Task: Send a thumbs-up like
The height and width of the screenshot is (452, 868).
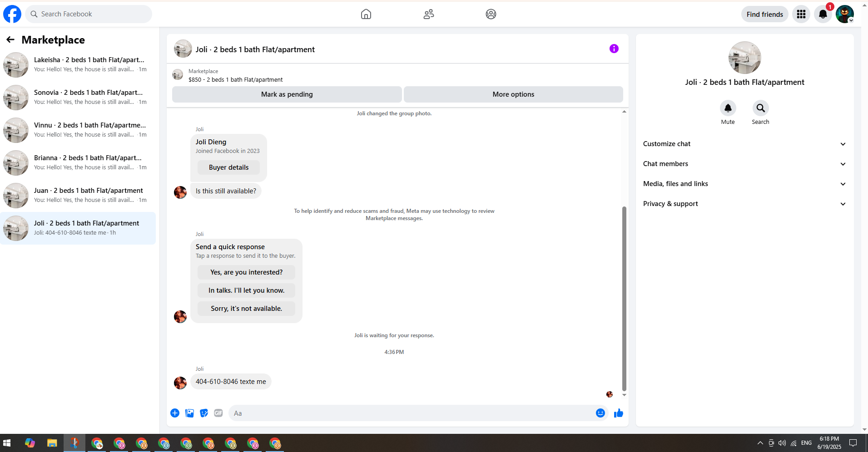Action: pos(619,413)
